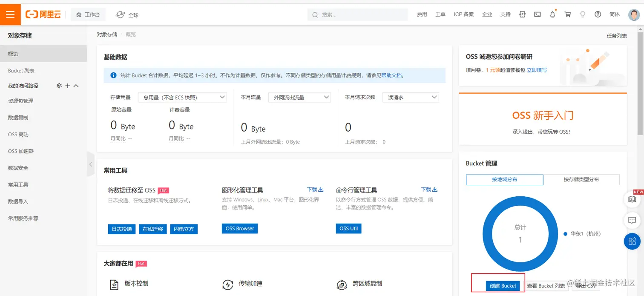Click the 日志投递 button
This screenshot has height=296, width=644.
122,229
